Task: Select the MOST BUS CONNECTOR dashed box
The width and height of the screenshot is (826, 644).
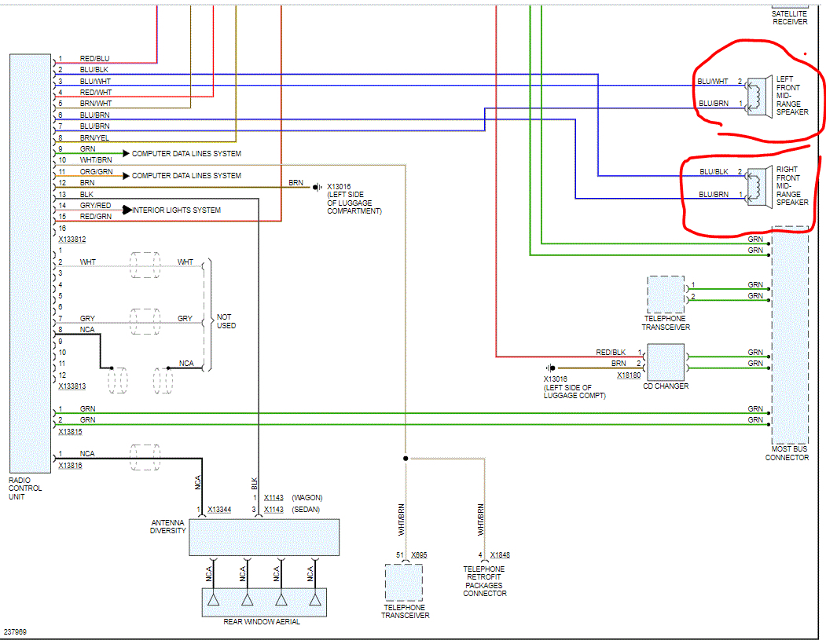Action: pos(790,335)
